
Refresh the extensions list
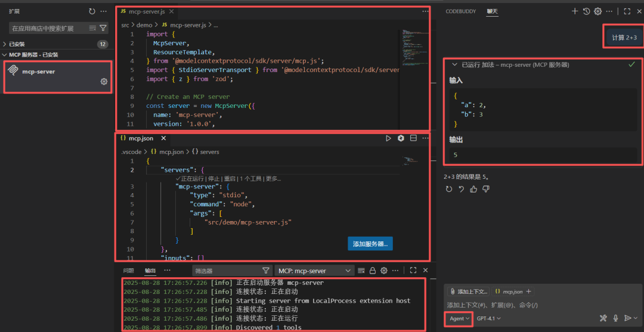[92, 11]
